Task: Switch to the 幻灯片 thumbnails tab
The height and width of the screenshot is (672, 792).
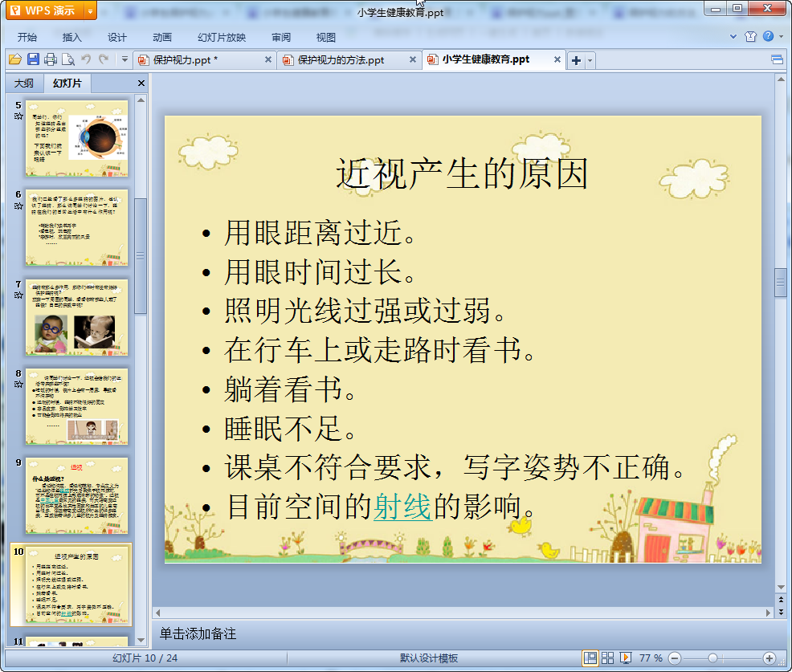Action: (67, 83)
